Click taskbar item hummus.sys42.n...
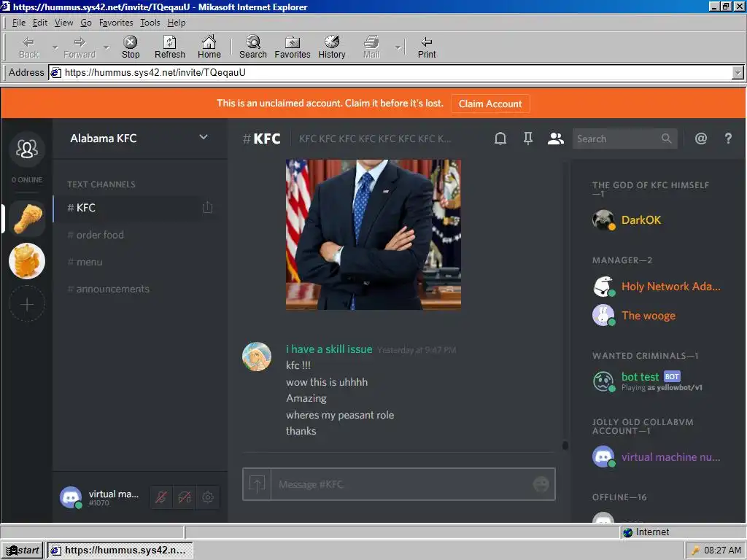This screenshot has height=560, width=747. click(119, 551)
